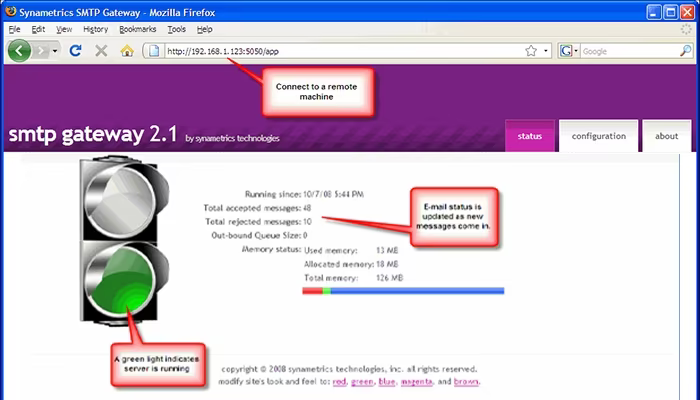Click the page identity icon in address bar
Screen dimensions: 700x400
(x=154, y=51)
